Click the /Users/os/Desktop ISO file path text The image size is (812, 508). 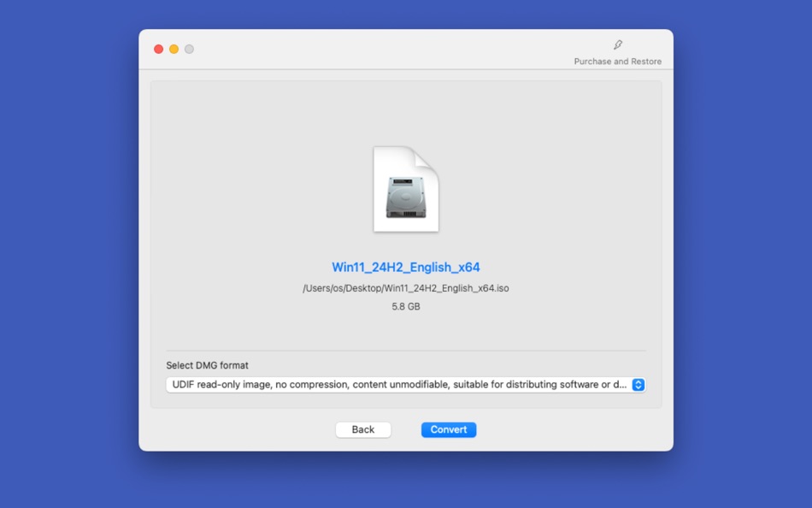coord(406,288)
